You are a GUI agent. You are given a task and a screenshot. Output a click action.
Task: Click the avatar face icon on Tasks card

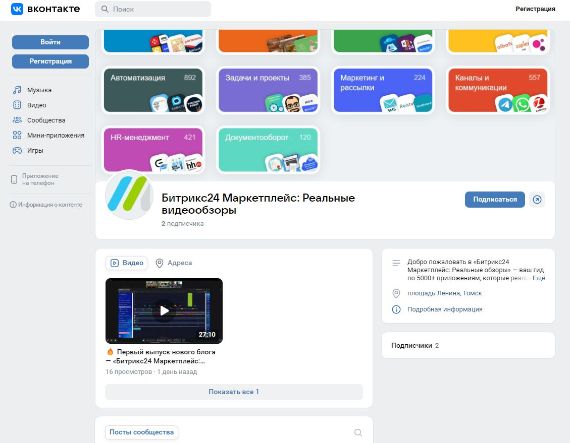pyautogui.click(x=292, y=104)
